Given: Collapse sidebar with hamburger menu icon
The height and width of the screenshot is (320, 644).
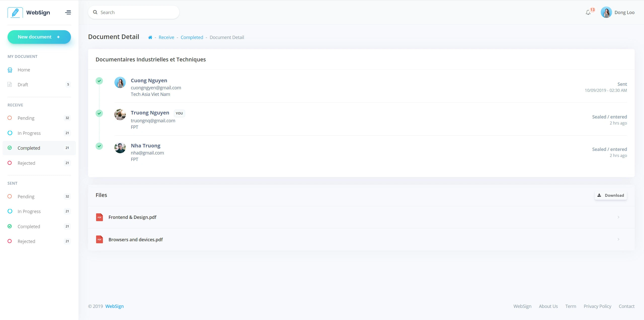Looking at the screenshot, I should click(68, 13).
